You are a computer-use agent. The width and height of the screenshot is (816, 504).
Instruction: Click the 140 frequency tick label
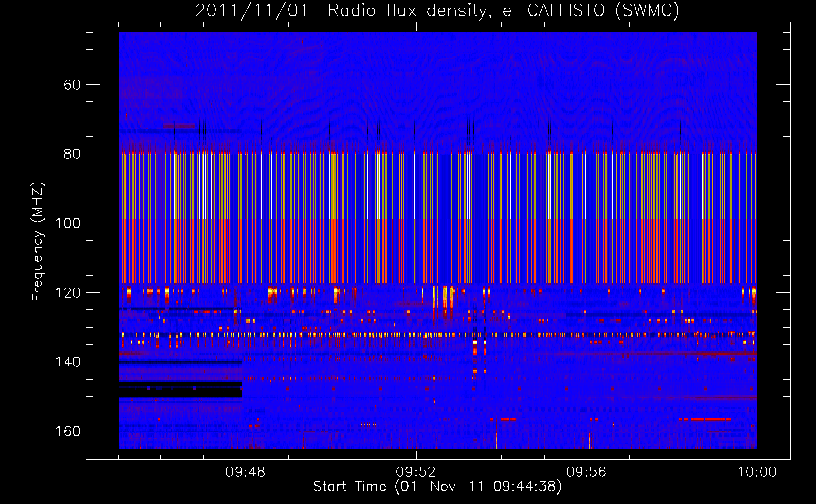tap(68, 362)
